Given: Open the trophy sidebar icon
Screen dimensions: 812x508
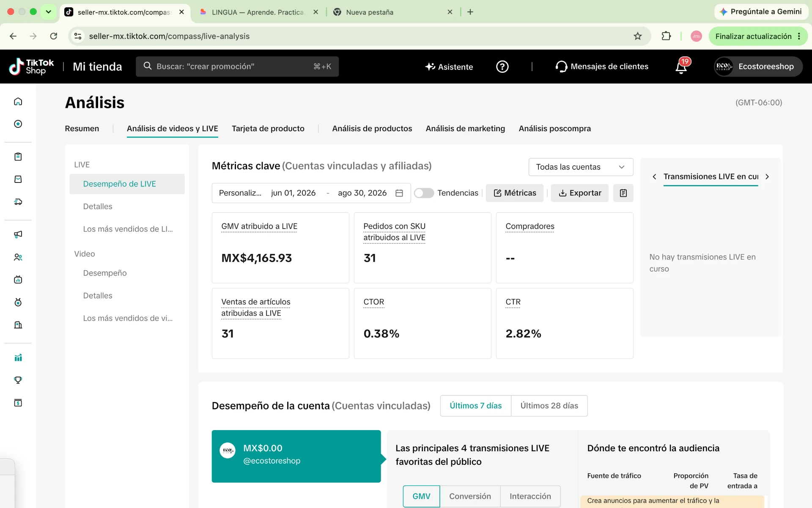Looking at the screenshot, I should pos(18,380).
